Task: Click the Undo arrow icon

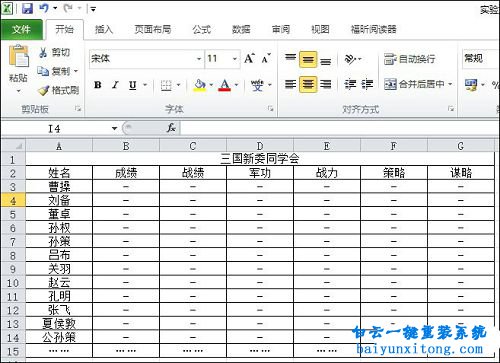Action: (x=44, y=8)
